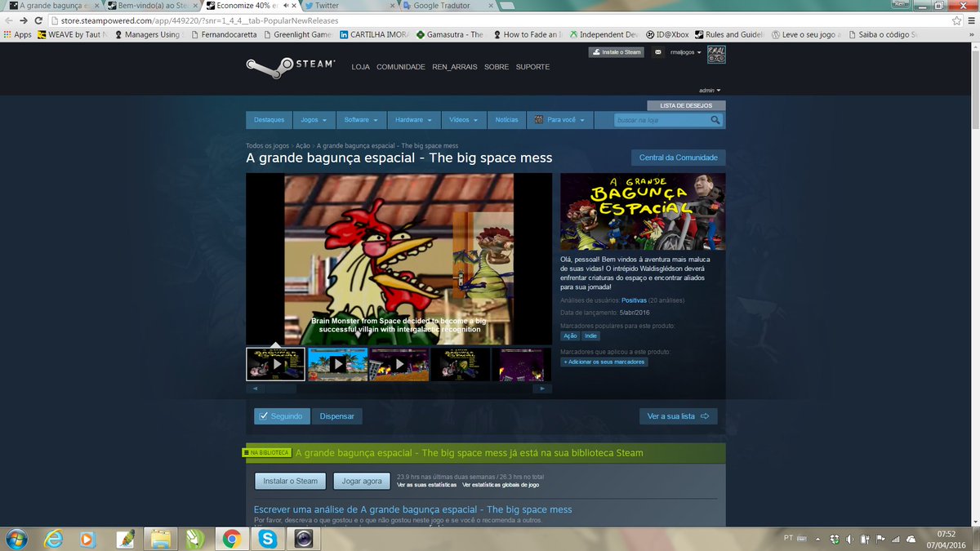The width and height of the screenshot is (980, 551).
Task: Open the COMUNIDADE menu in header
Action: pos(400,67)
